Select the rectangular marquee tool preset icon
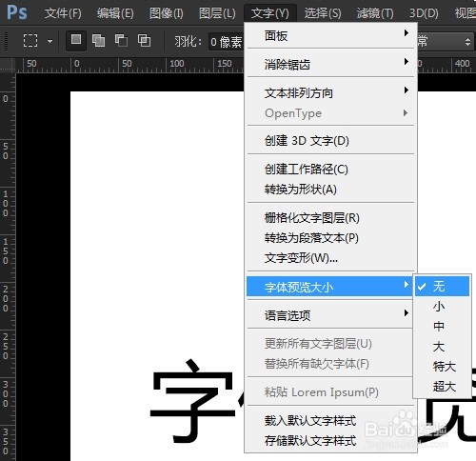Viewport: 476px width, 461px height. pos(30,41)
